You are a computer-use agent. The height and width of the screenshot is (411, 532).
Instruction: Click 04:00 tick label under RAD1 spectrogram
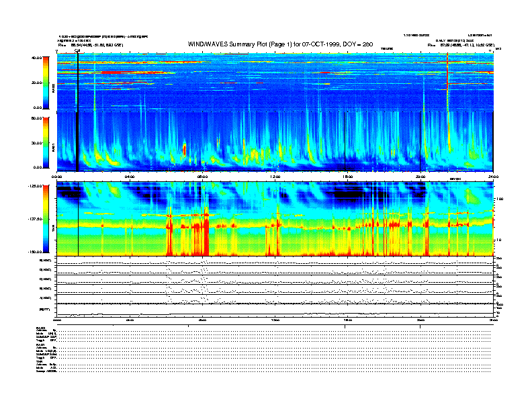tap(130, 177)
